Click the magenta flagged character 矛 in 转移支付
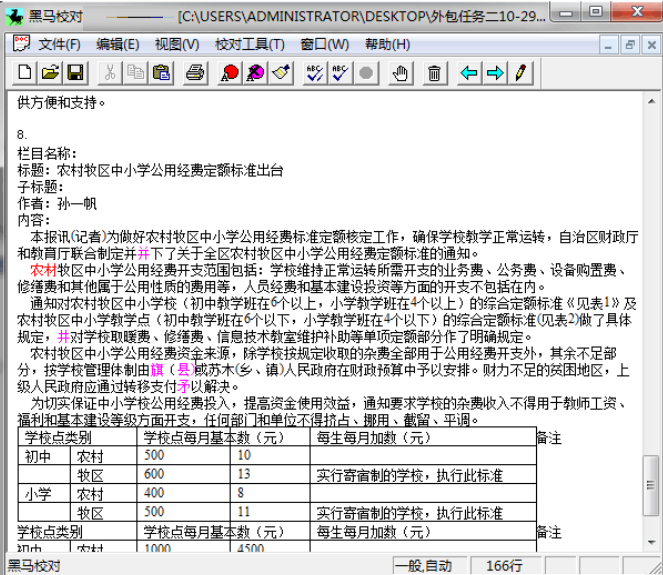 184,386
